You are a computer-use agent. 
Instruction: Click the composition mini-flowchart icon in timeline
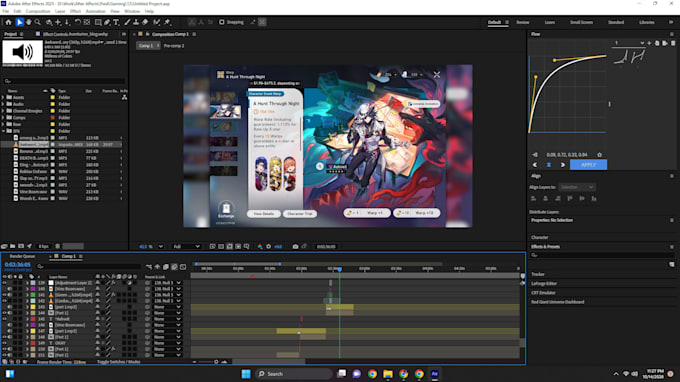point(149,267)
